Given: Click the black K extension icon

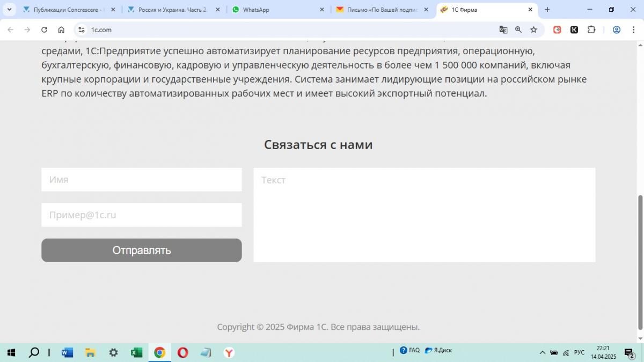Looking at the screenshot, I should click(574, 30).
